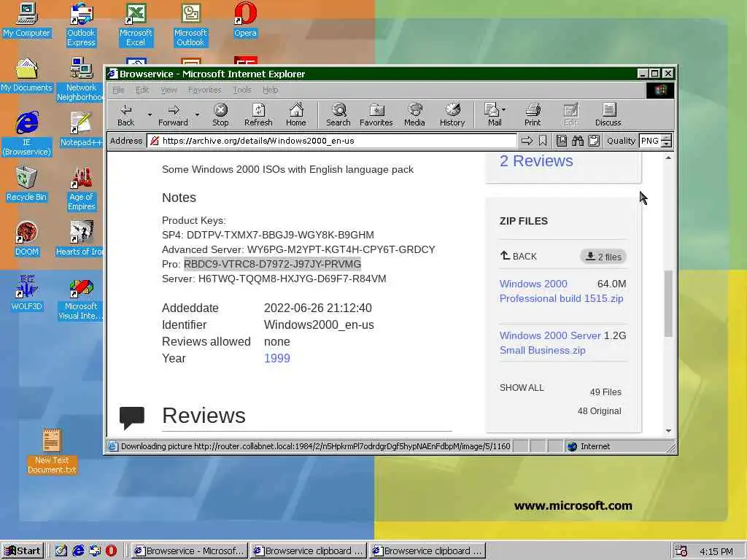The width and height of the screenshot is (747, 560).
Task: Select the DOOM desktop icon
Action: coord(26,239)
